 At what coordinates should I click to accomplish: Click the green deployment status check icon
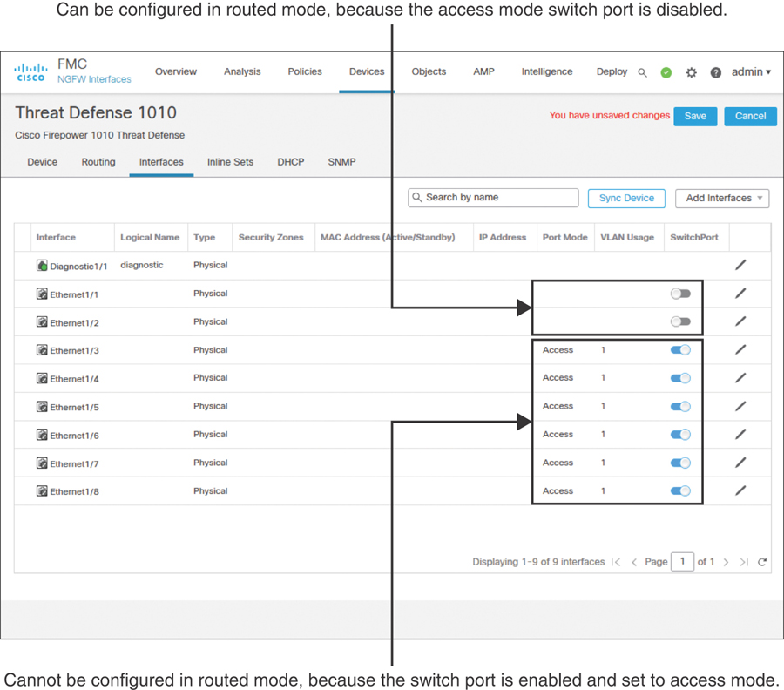666,73
